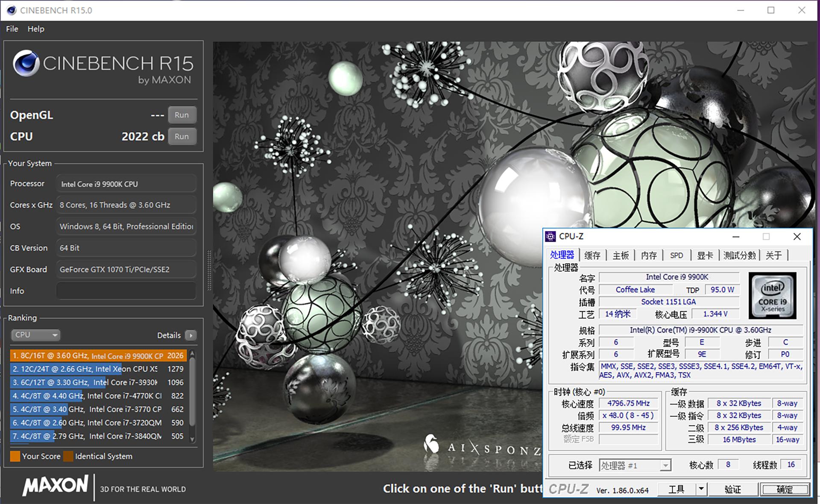The height and width of the screenshot is (504, 820).
Task: Click the orange Your Score legend swatch
Action: pos(15,456)
